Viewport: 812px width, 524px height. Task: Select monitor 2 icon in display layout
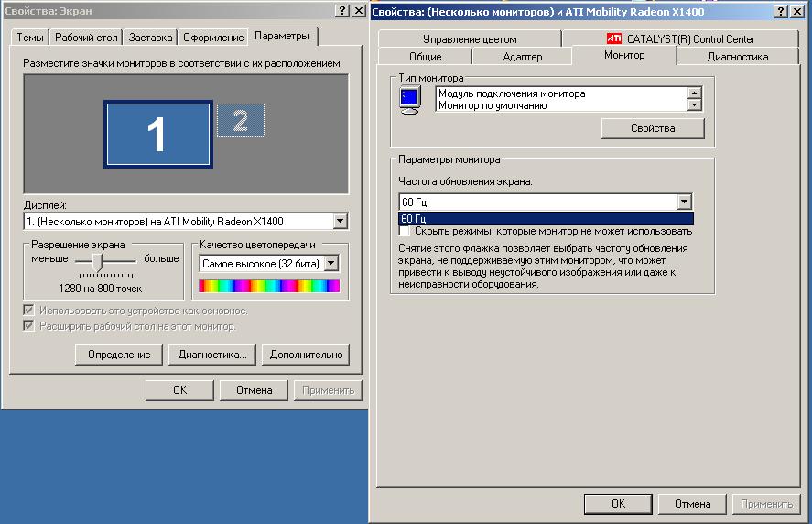240,120
